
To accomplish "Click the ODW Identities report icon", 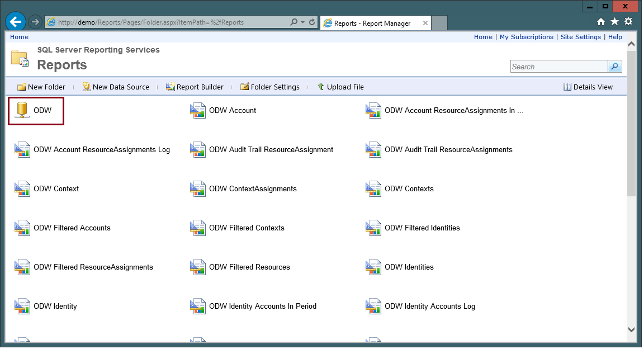I will point(373,267).
